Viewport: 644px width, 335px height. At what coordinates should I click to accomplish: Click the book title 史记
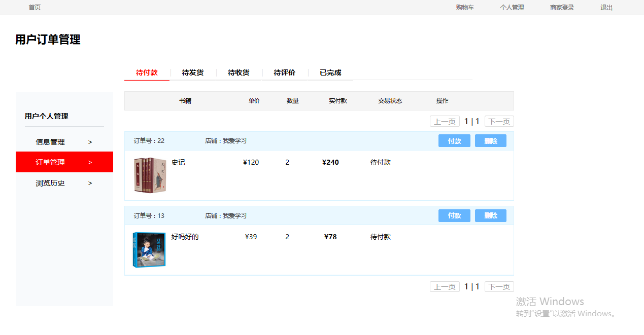click(x=178, y=162)
